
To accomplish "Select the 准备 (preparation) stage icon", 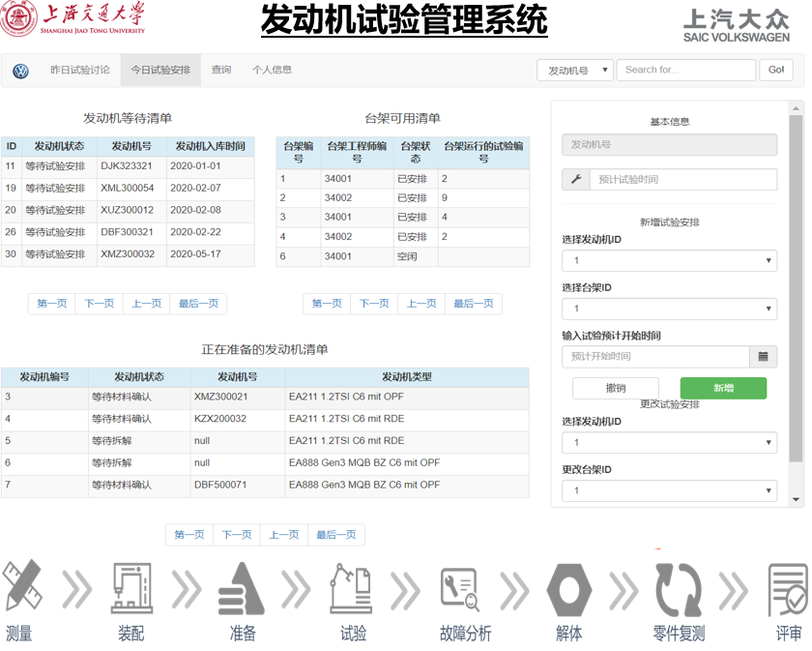I will (242, 587).
